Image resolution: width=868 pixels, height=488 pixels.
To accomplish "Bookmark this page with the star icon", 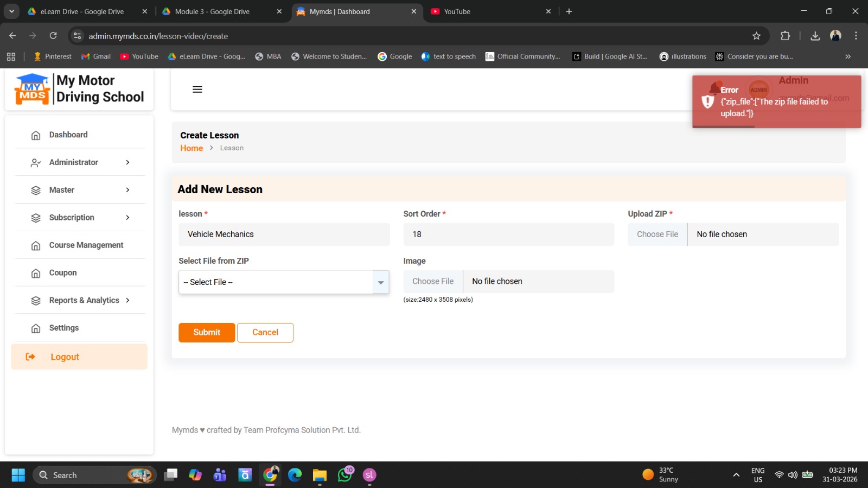I will (x=756, y=36).
